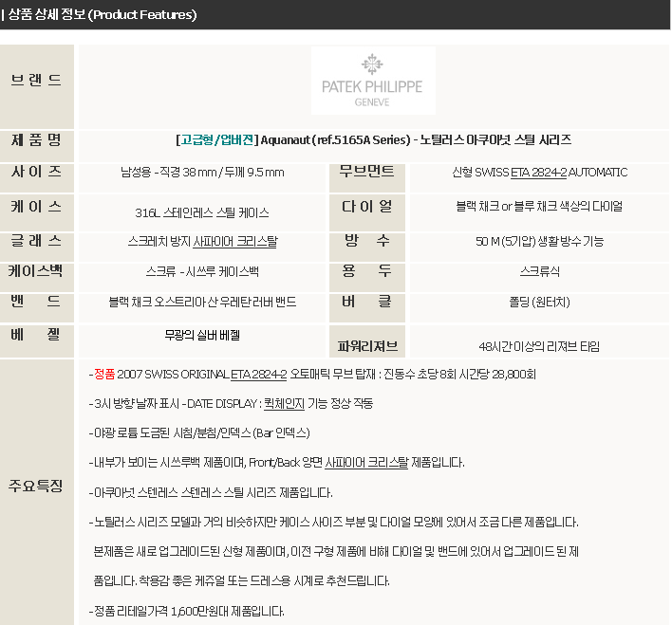This screenshot has height=625, width=672.
Task: Click the '아쿠아넛 스텐레스 스텐레스 스틸 시리즈' line
Action: point(211,492)
